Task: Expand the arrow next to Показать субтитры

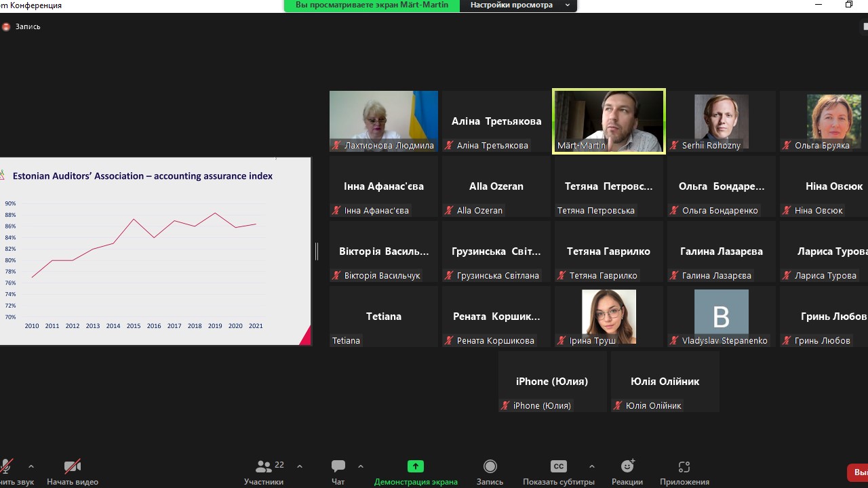Action: click(x=591, y=466)
